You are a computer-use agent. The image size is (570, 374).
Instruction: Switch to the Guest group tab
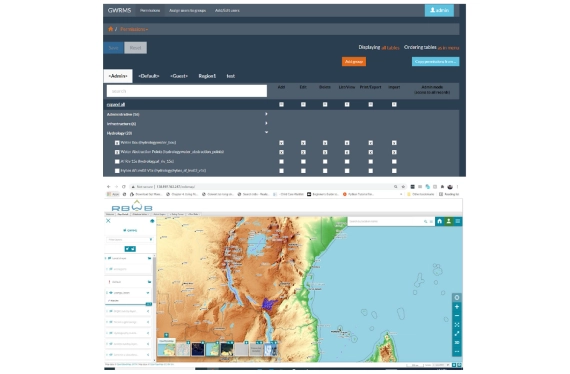pos(179,76)
